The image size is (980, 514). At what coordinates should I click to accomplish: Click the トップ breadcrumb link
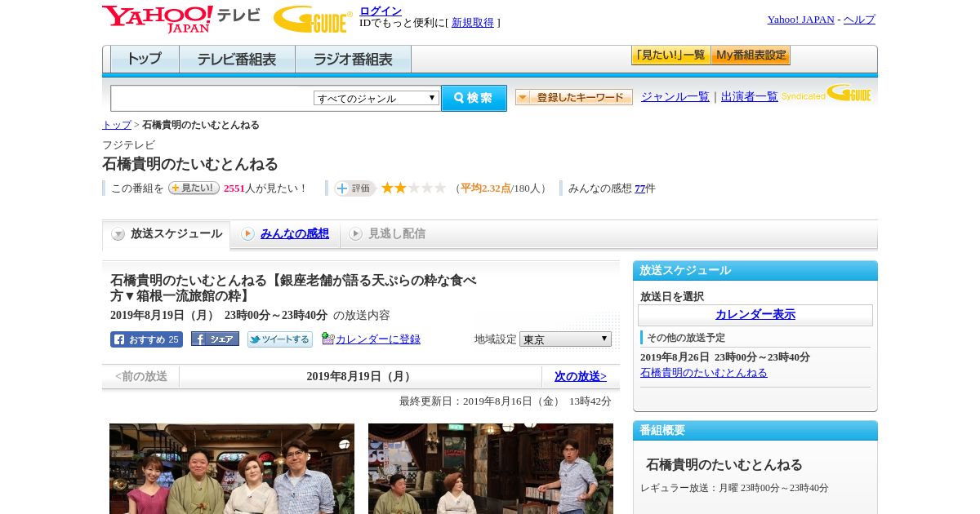[x=117, y=125]
